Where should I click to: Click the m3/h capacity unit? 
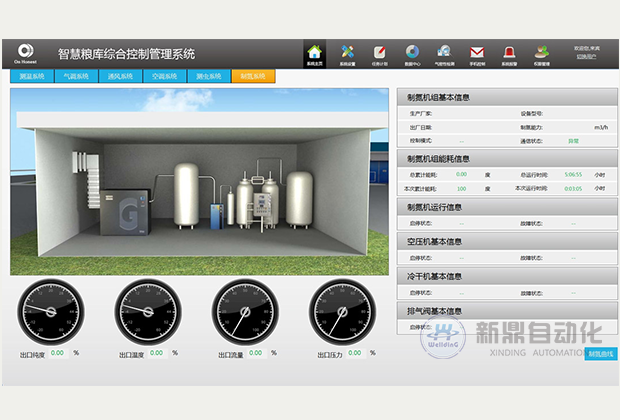tap(601, 127)
